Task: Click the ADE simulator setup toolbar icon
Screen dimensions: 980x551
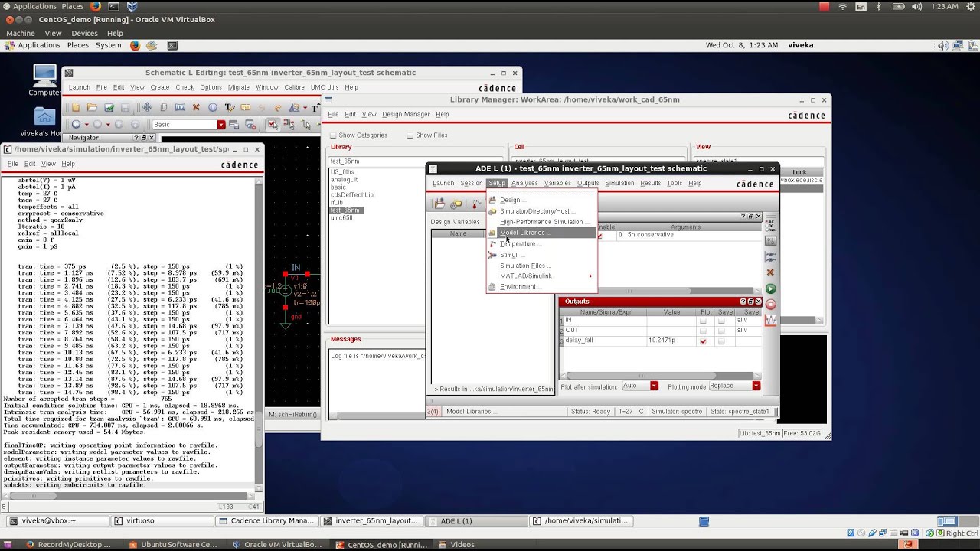Action: [456, 204]
